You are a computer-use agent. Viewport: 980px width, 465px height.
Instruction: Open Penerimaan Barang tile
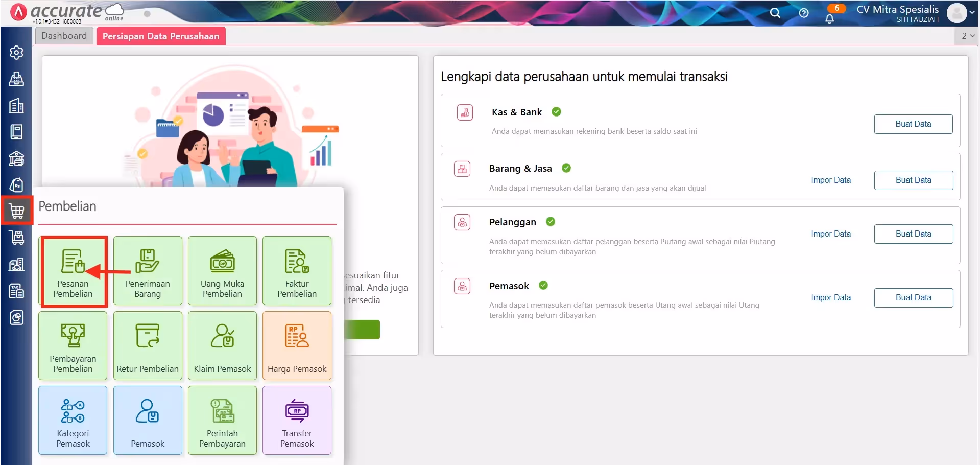(x=148, y=271)
